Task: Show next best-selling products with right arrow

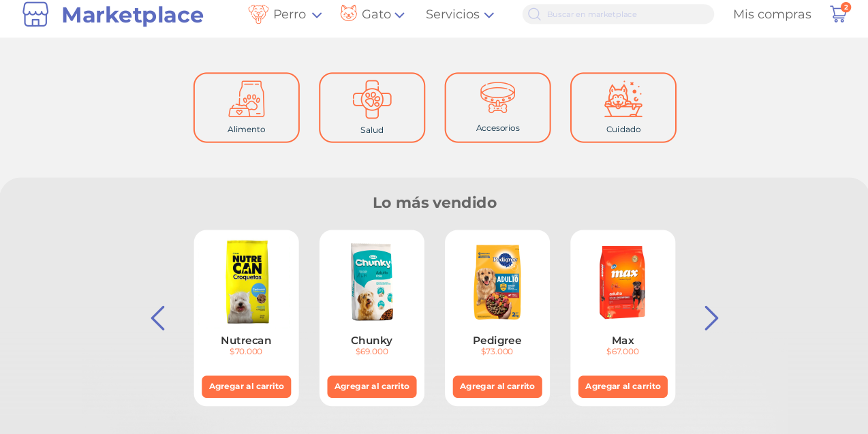Action: [x=711, y=318]
